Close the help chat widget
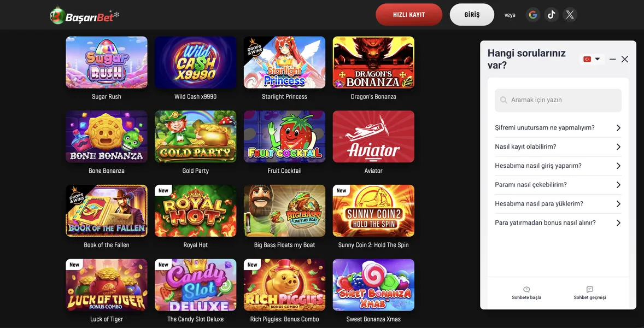This screenshot has height=328, width=644. pyautogui.click(x=625, y=59)
